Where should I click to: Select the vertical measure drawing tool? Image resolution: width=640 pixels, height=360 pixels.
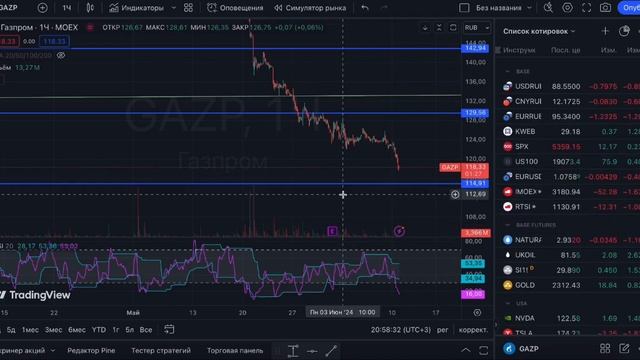(293, 351)
